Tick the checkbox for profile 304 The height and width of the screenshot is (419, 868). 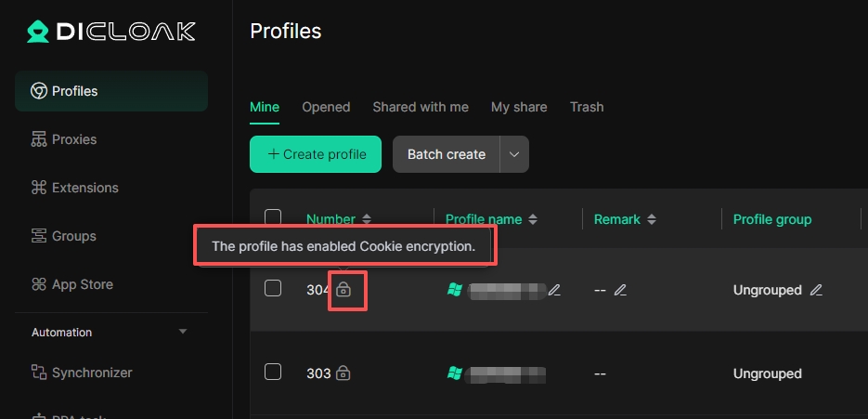[x=273, y=288]
